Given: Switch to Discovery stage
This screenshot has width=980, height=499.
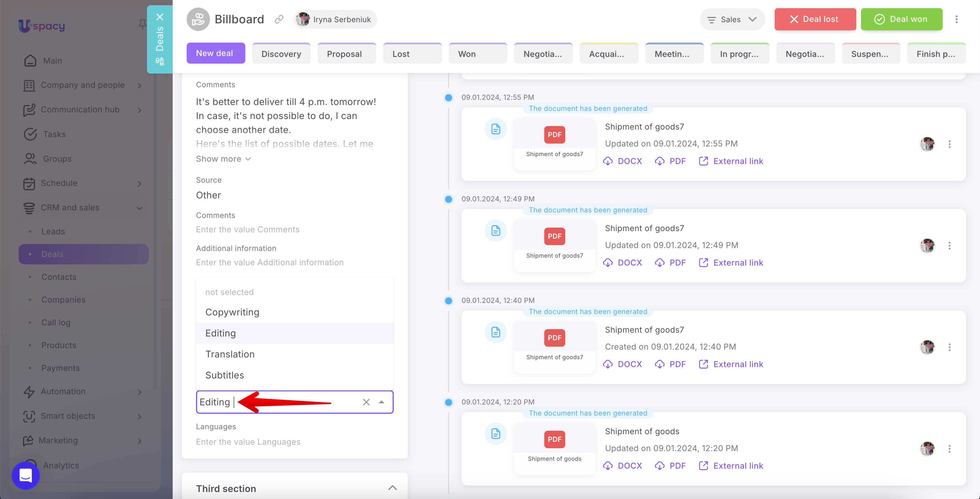Looking at the screenshot, I should point(281,53).
